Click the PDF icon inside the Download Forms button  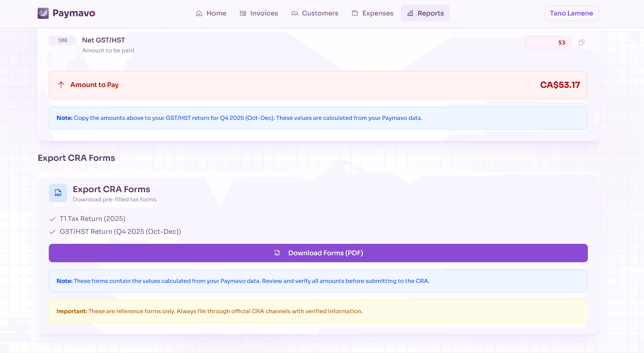277,253
